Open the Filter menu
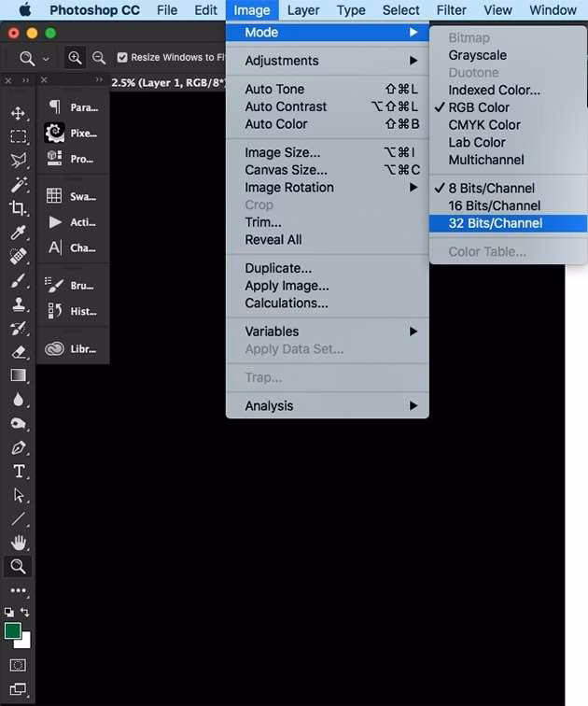The height and width of the screenshot is (706, 588). point(451,10)
